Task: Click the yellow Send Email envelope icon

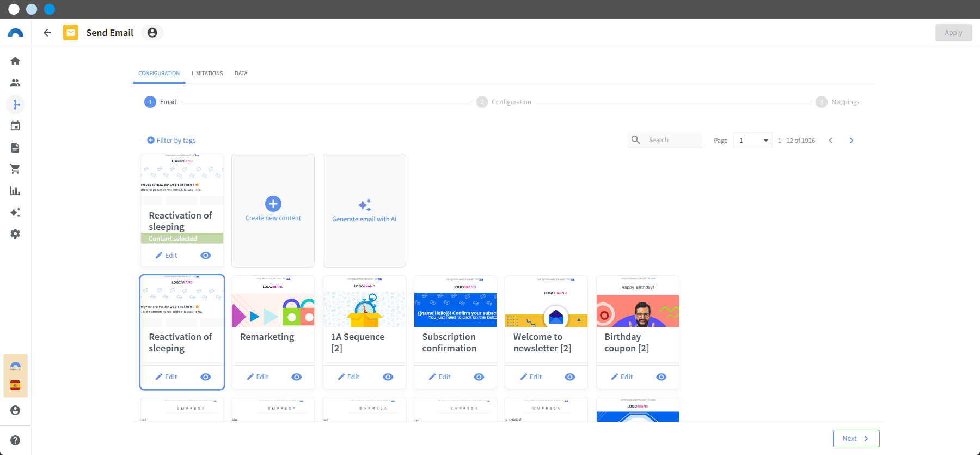Action: [70, 33]
